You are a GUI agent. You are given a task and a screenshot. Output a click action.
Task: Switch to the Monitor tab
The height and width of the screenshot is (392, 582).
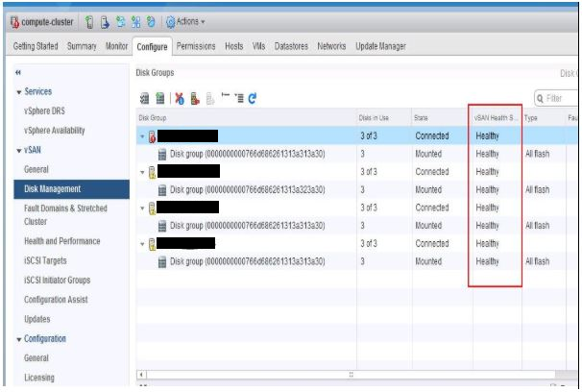(116, 46)
